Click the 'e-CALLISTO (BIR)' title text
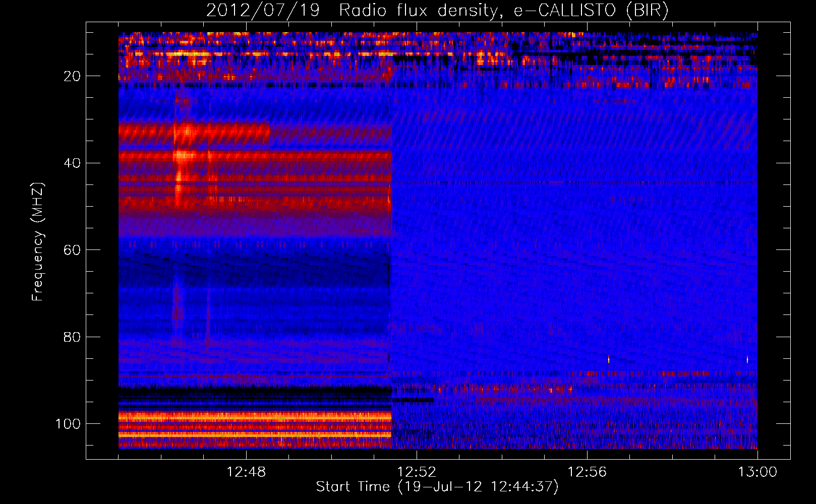The image size is (816, 504). tap(591, 11)
